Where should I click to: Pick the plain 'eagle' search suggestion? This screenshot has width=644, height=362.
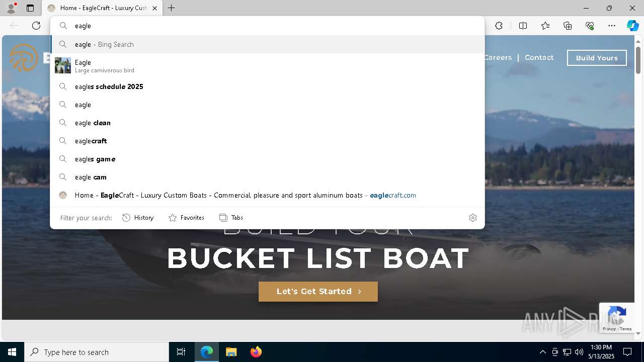tap(268, 105)
